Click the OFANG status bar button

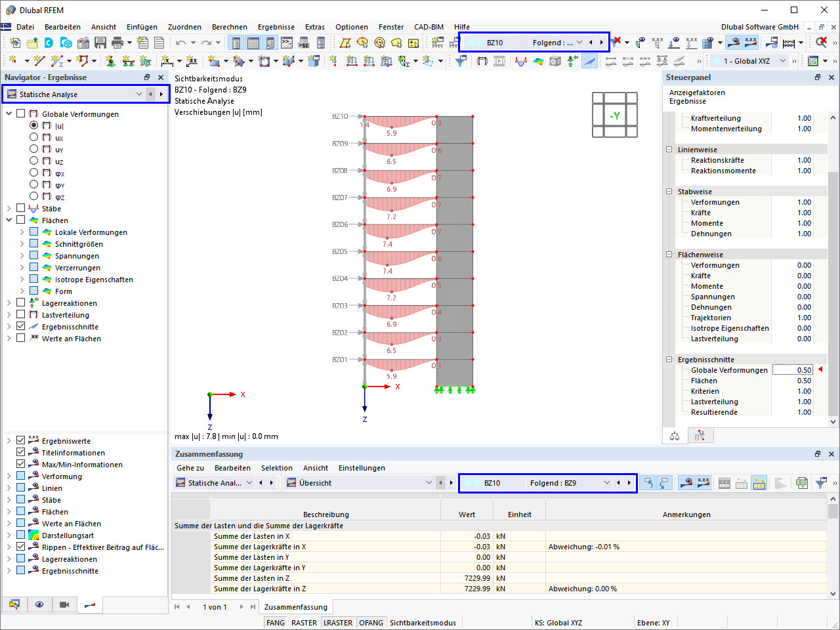click(371, 623)
